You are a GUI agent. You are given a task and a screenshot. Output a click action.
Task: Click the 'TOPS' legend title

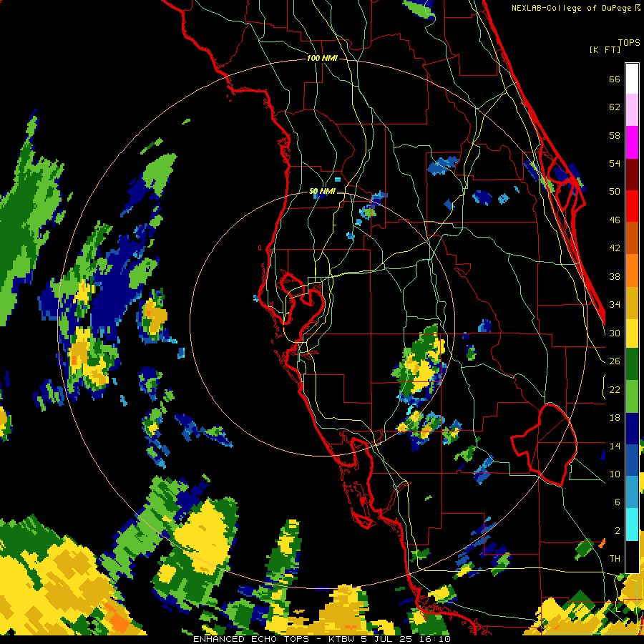[x=629, y=42]
